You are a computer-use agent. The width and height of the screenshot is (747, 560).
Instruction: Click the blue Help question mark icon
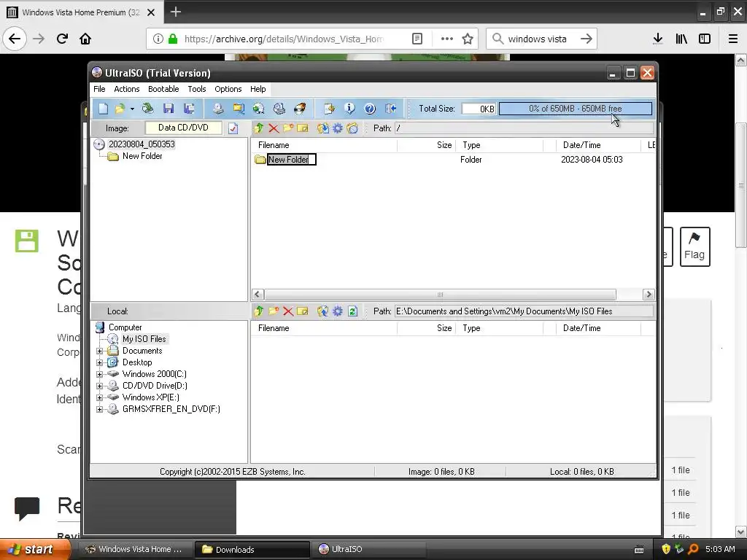click(x=370, y=109)
